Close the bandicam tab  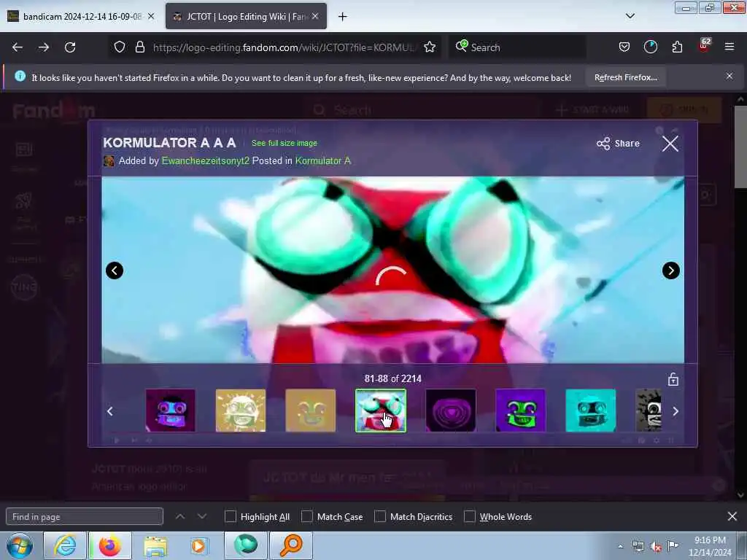(151, 16)
